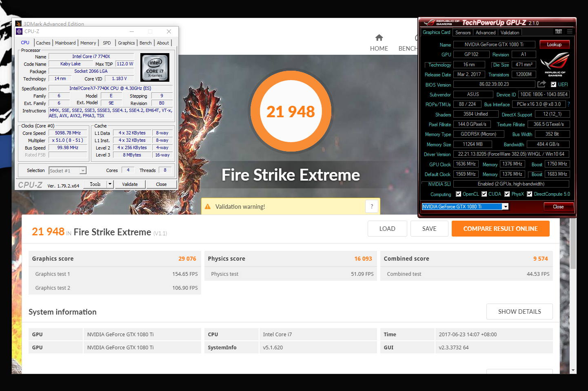Click the Graphics test 2 row 106.90 FPS

tap(115, 288)
